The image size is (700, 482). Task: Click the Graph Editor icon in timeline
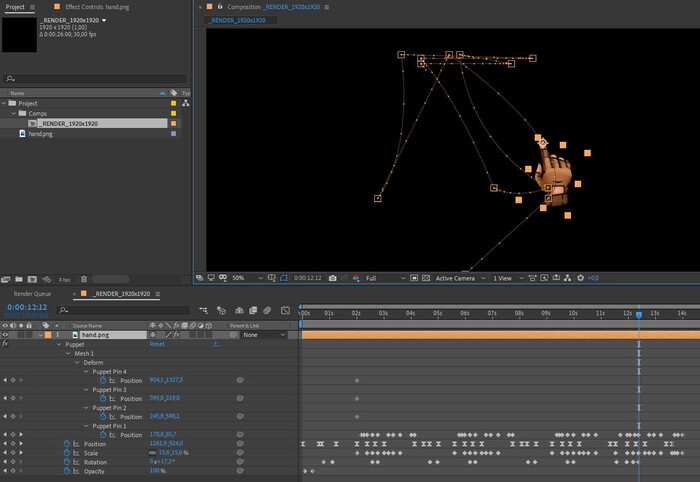283,310
